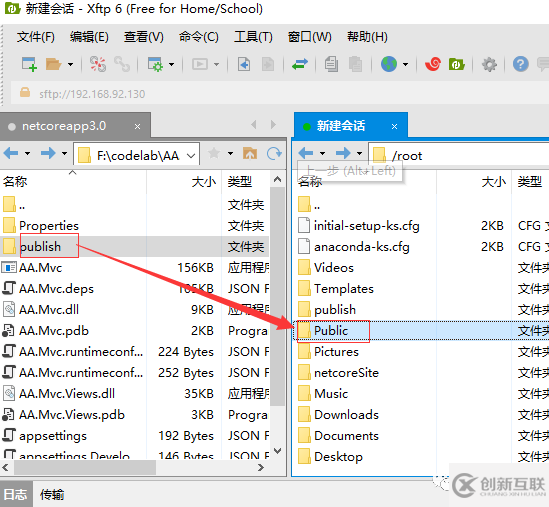Click the green Xftp toolbar icon
This screenshot has height=507, width=549.
[x=456, y=64]
